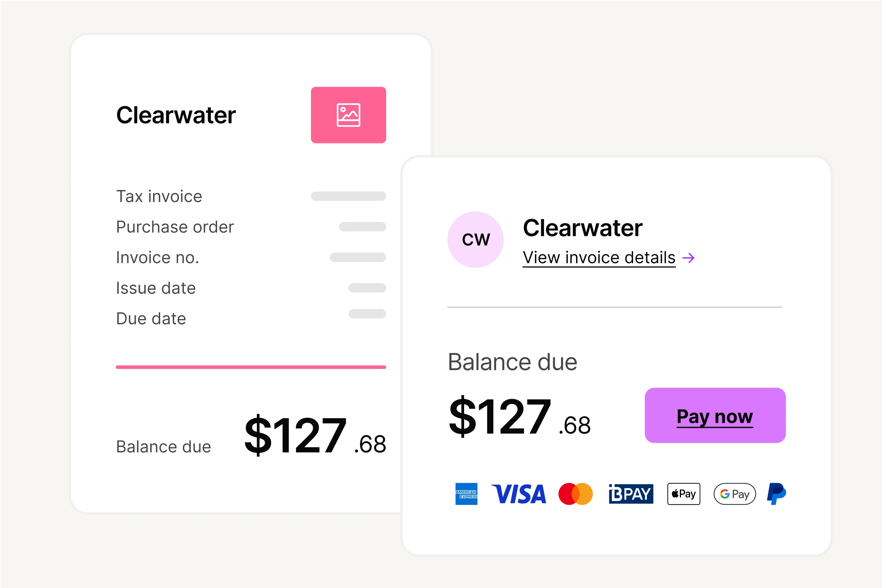Click the pink divider line on invoice
Image resolution: width=882 pixels, height=588 pixels.
[251, 367]
